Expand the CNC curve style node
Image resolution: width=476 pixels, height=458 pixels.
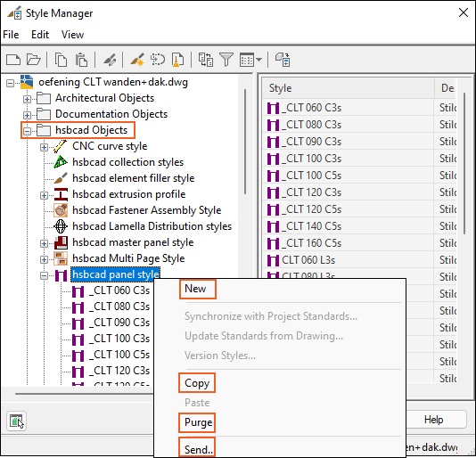[44, 147]
